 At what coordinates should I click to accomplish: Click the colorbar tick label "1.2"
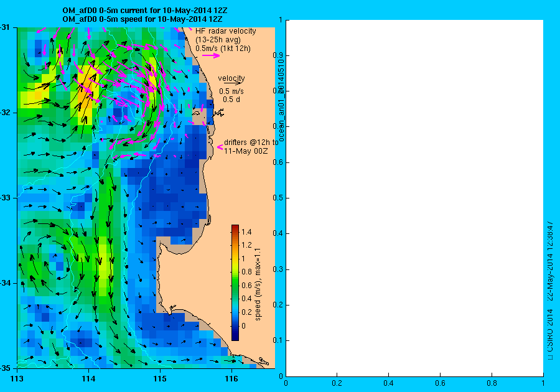pos(246,245)
